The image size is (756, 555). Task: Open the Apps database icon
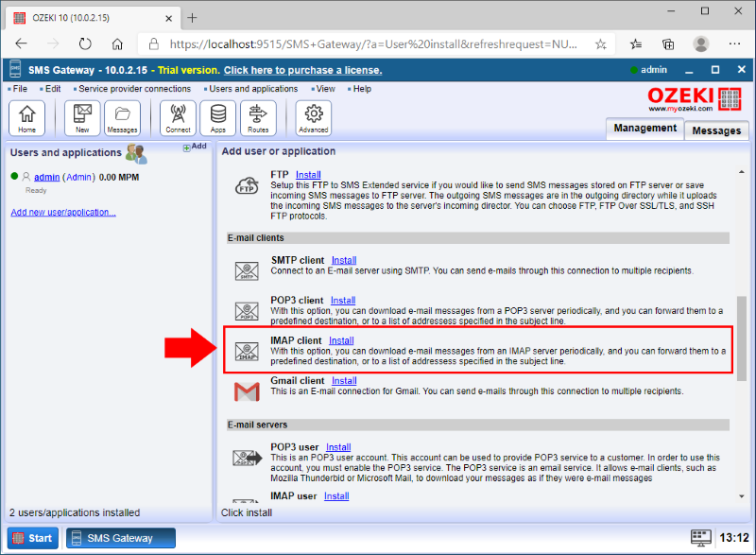[x=218, y=117]
